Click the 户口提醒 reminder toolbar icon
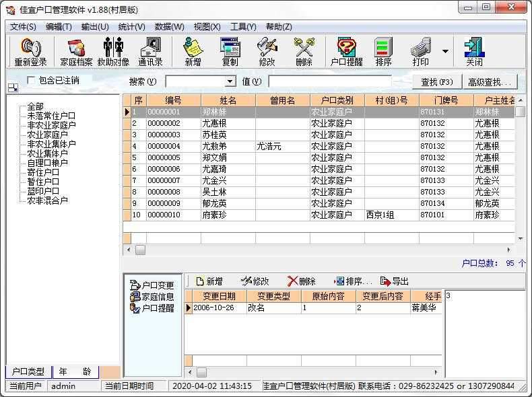The height and width of the screenshot is (397, 532). click(x=346, y=52)
